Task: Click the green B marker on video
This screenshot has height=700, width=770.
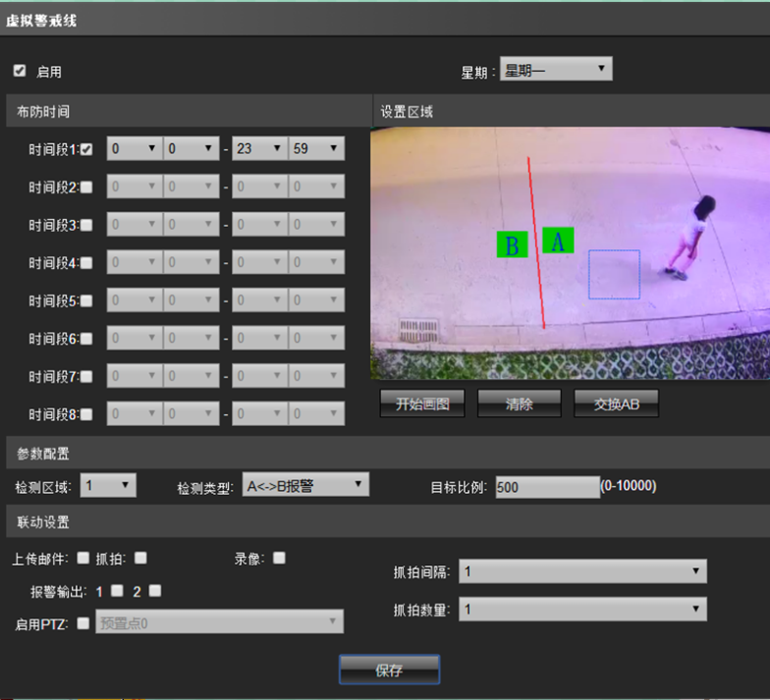Action: (513, 244)
